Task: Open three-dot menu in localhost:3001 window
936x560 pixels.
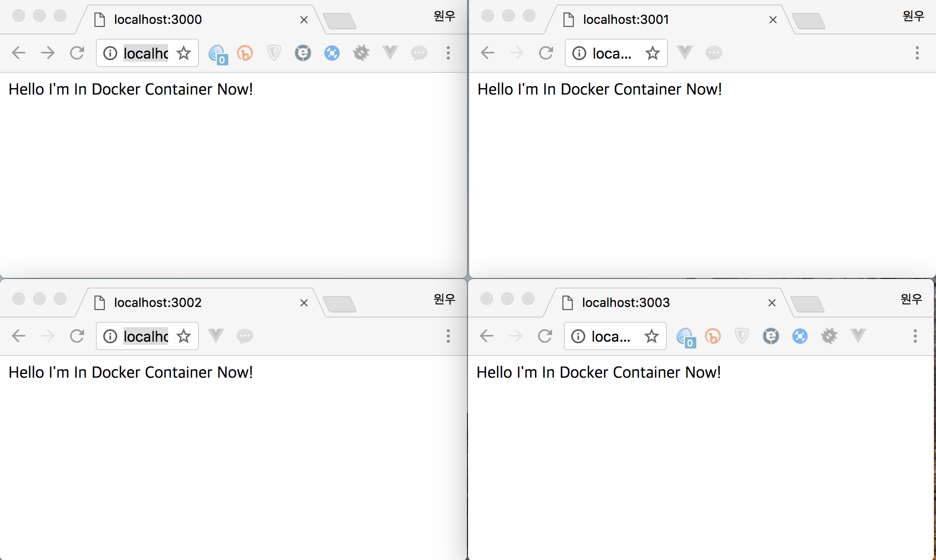Action: (x=917, y=53)
